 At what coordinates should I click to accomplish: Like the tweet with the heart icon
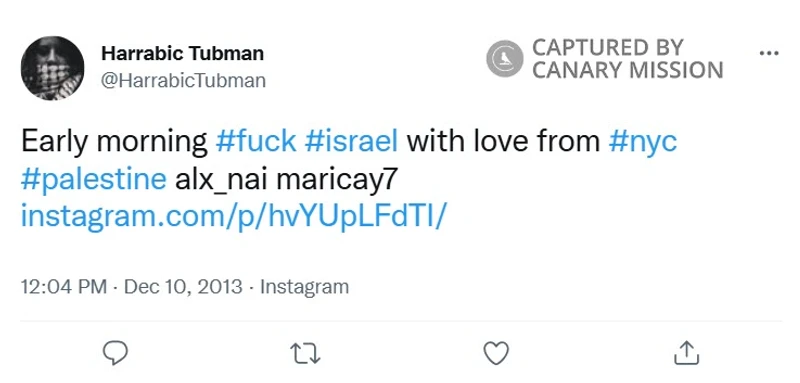pyautogui.click(x=496, y=353)
